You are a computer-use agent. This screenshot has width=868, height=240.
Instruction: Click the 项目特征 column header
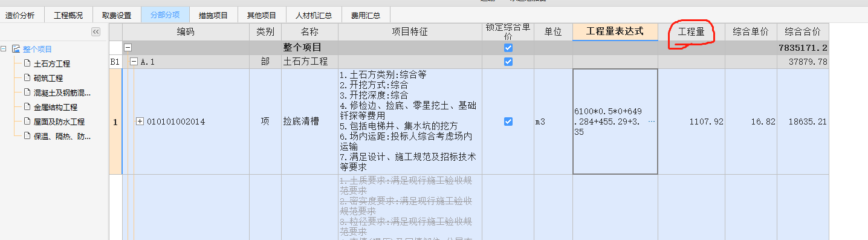[410, 31]
